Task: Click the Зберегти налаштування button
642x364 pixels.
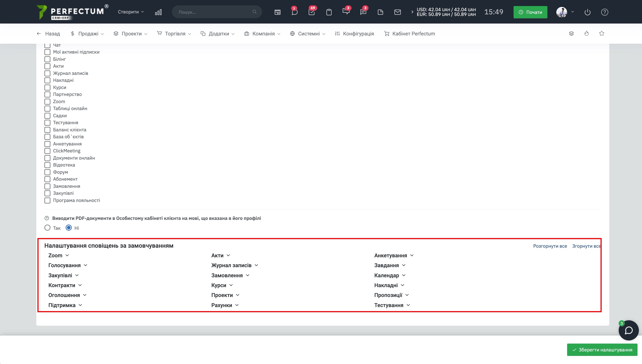Action: (602, 349)
